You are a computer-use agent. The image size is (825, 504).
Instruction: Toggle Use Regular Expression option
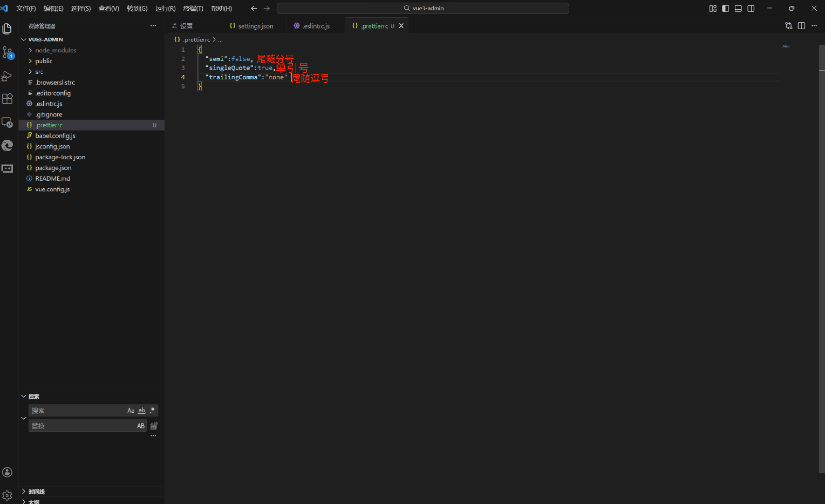(x=152, y=410)
